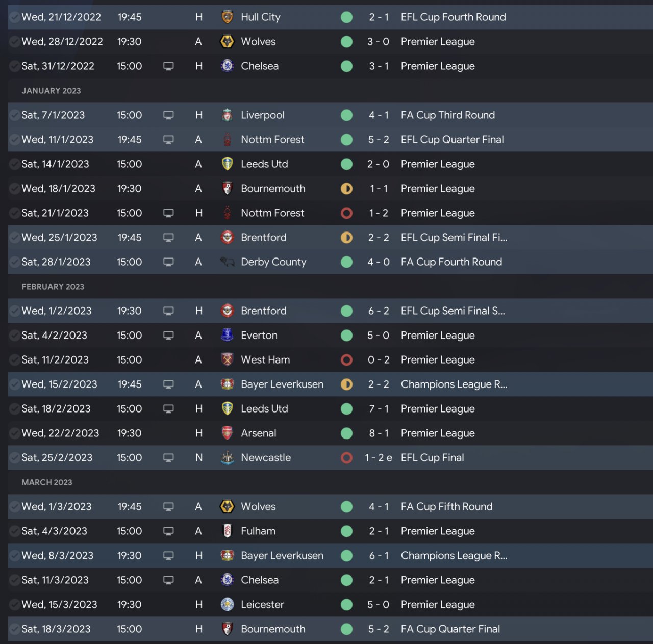
Task: Click the red loss indicator on the West Ham match
Action: point(346,360)
